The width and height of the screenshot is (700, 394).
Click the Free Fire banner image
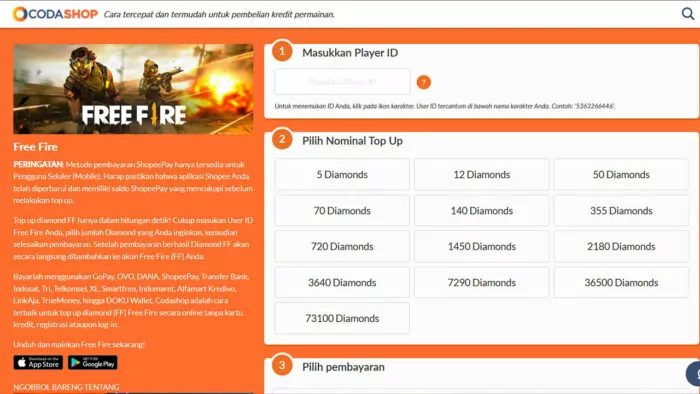pyautogui.click(x=133, y=89)
